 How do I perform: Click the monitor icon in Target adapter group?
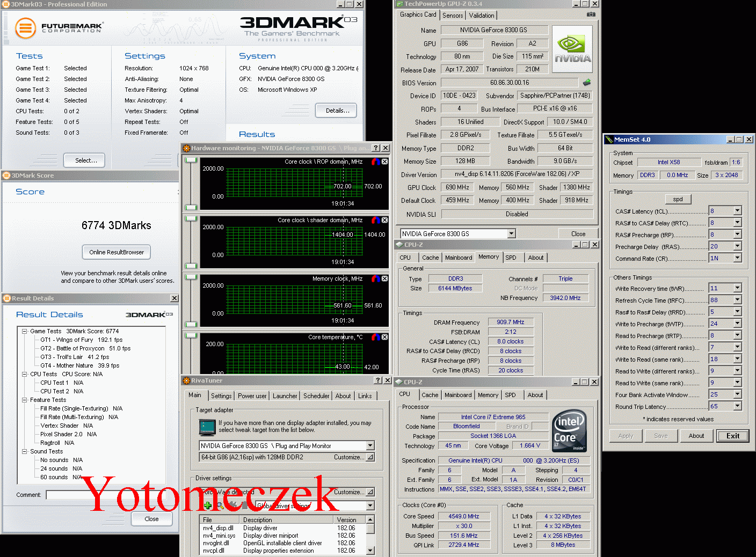tap(207, 428)
